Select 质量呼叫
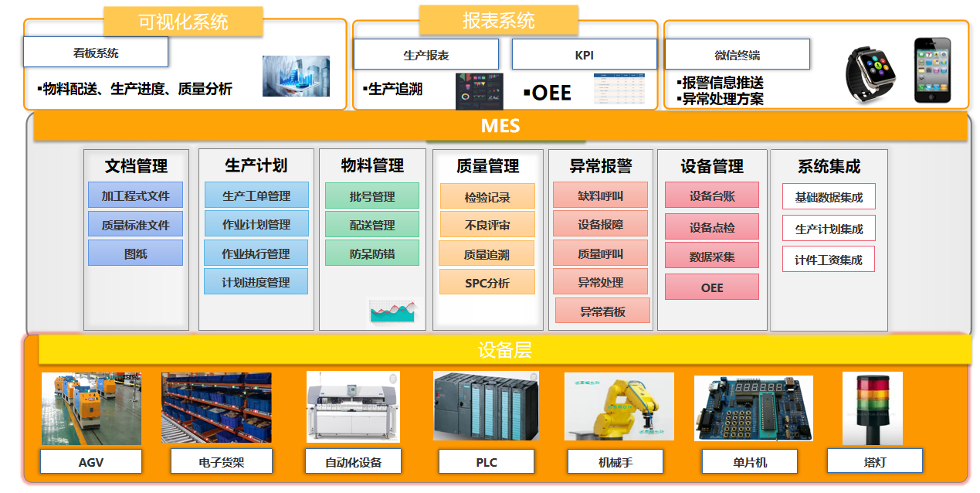 pos(600,253)
